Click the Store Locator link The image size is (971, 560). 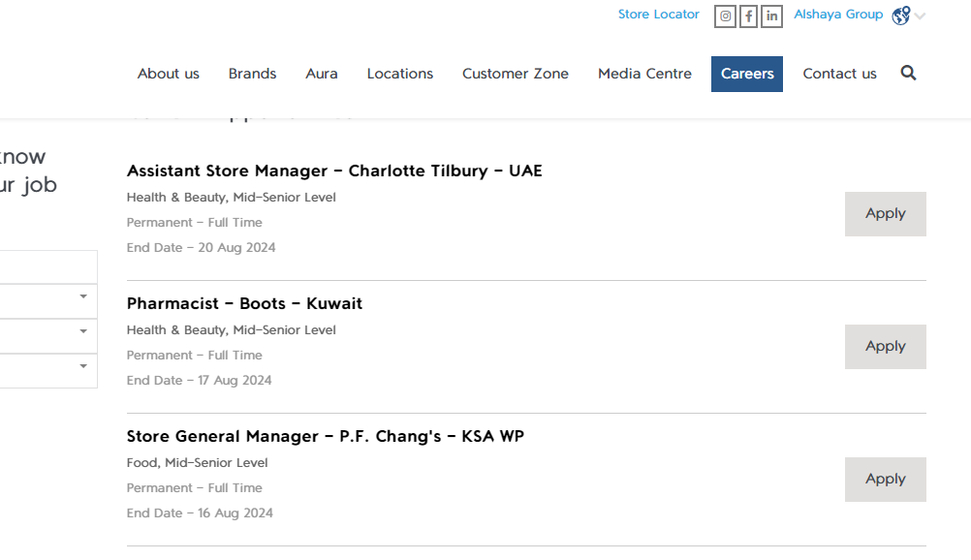click(658, 15)
